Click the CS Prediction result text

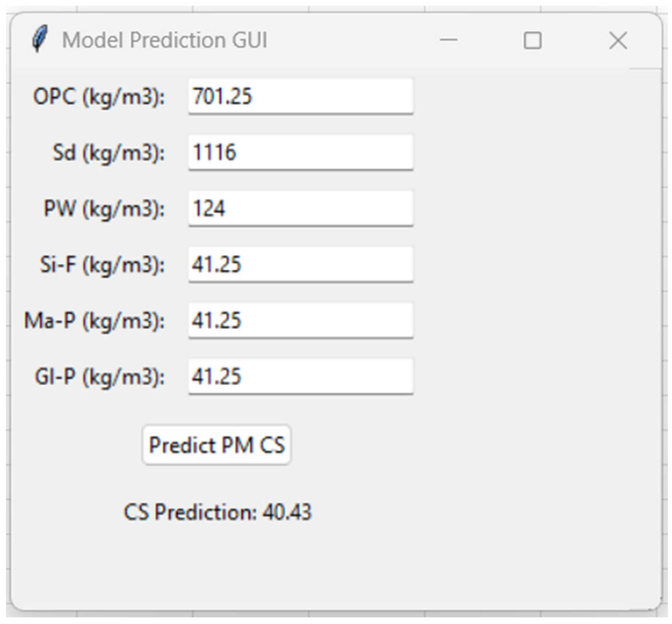coord(218,512)
